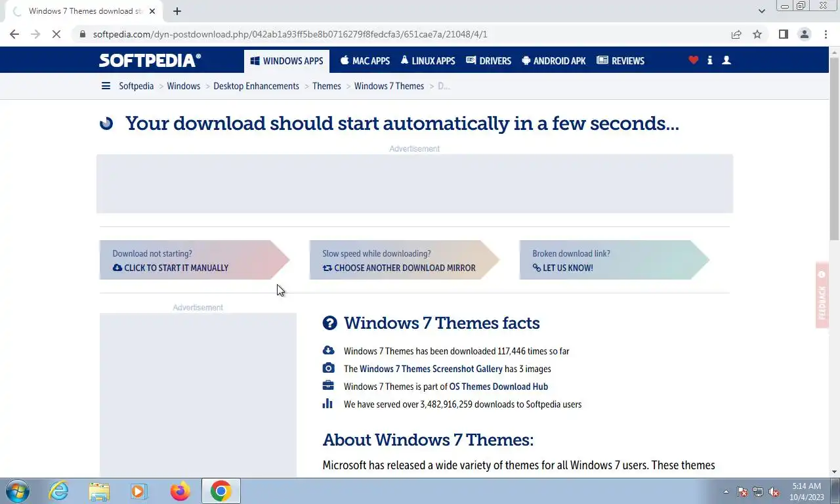Click the Chrome taskbar icon

coord(220,491)
